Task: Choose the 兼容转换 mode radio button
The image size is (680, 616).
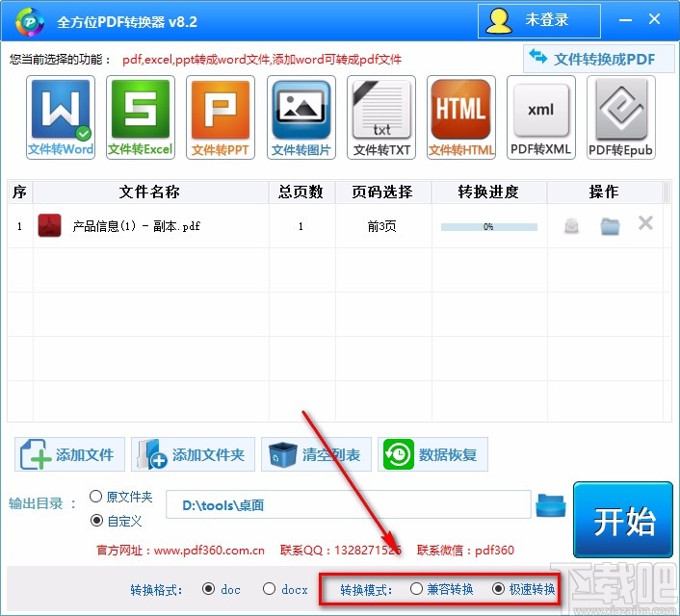Action: [x=416, y=589]
